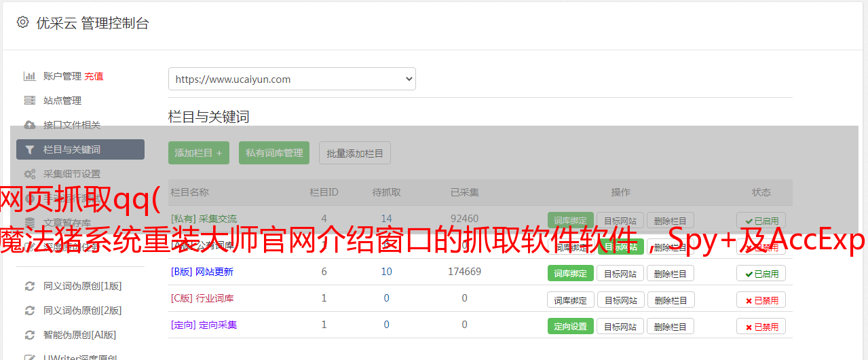
Task: Click 词库绑定 in the 网站更新 row
Action: click(570, 274)
